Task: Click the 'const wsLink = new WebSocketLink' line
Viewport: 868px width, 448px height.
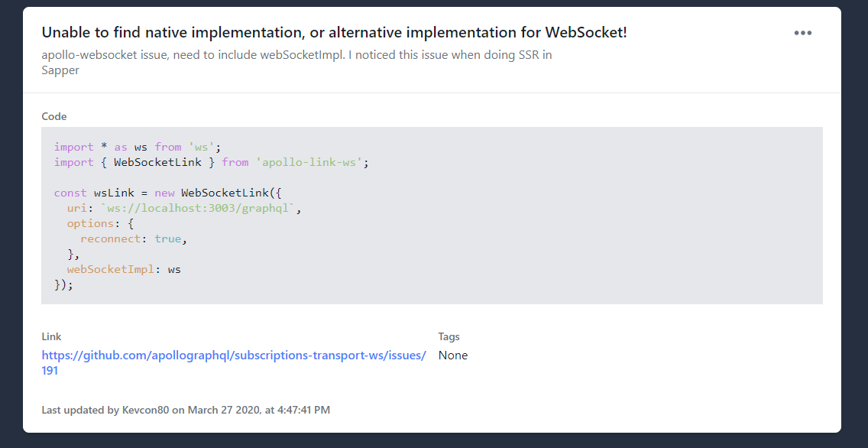Action: pos(168,193)
